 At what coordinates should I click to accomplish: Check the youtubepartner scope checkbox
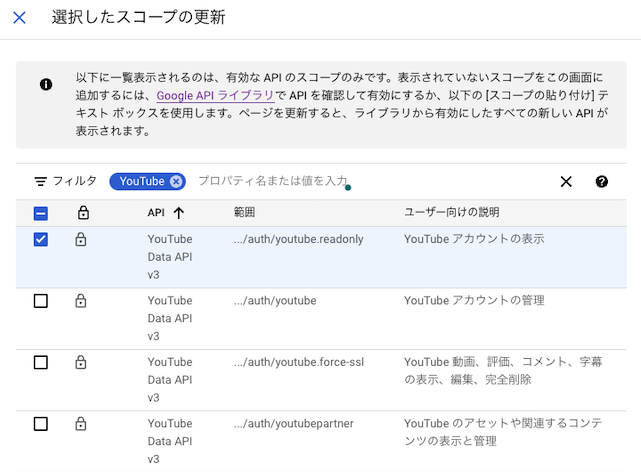pos(40,424)
